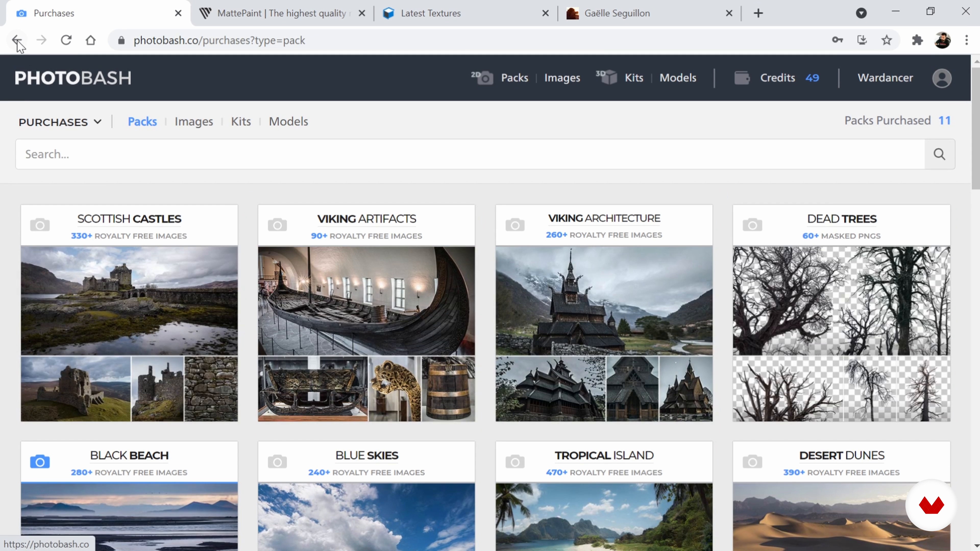The width and height of the screenshot is (980, 551).
Task: Click the Viking Architecture main thumbnail
Action: pos(604,300)
